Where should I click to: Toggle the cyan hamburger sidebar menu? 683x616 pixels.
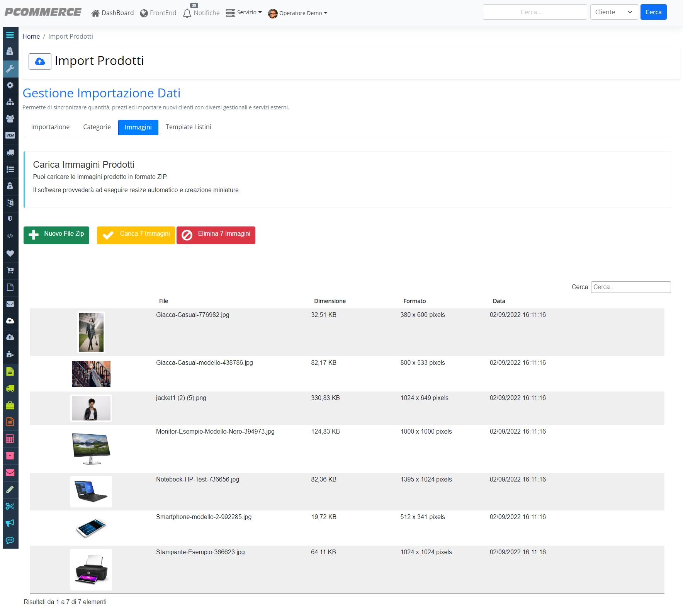(x=10, y=35)
